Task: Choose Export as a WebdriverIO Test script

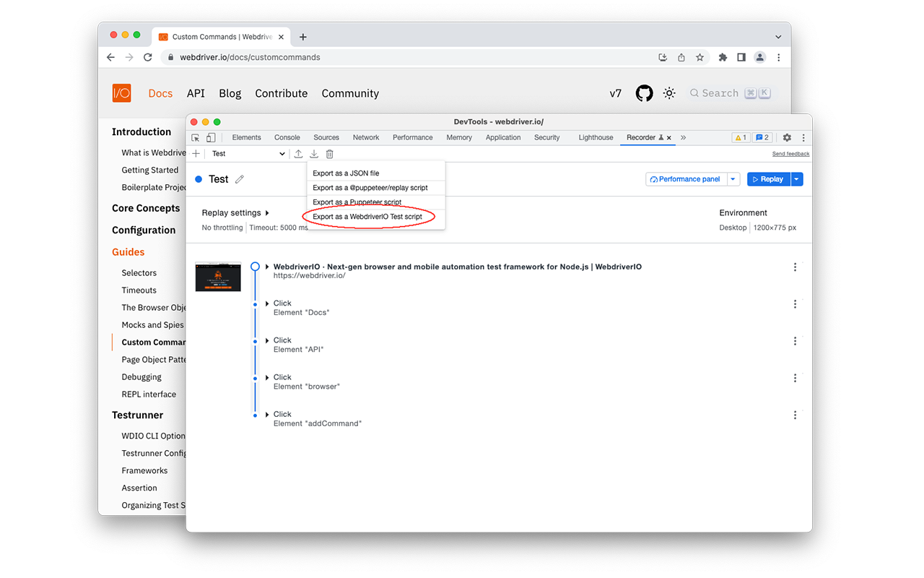Action: pyautogui.click(x=376, y=217)
